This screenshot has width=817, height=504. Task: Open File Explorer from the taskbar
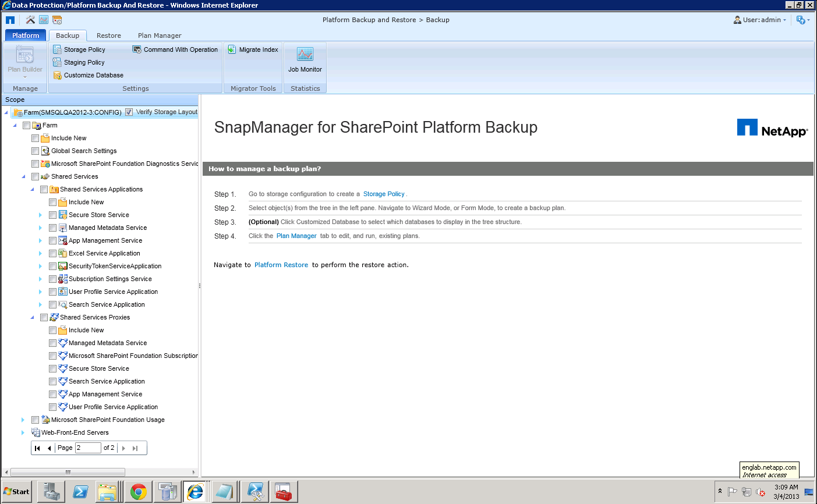(108, 492)
